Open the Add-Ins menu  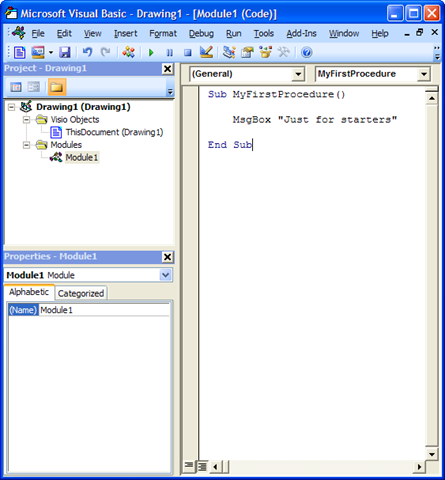[301, 34]
